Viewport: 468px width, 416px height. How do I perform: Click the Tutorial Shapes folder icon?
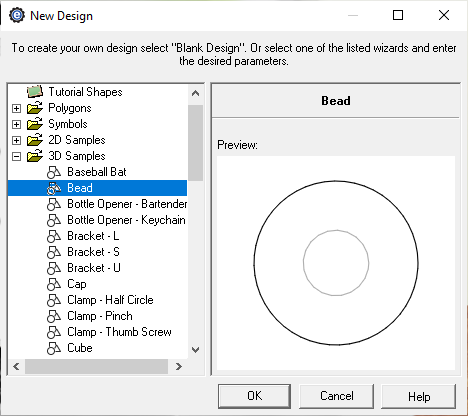(x=35, y=92)
